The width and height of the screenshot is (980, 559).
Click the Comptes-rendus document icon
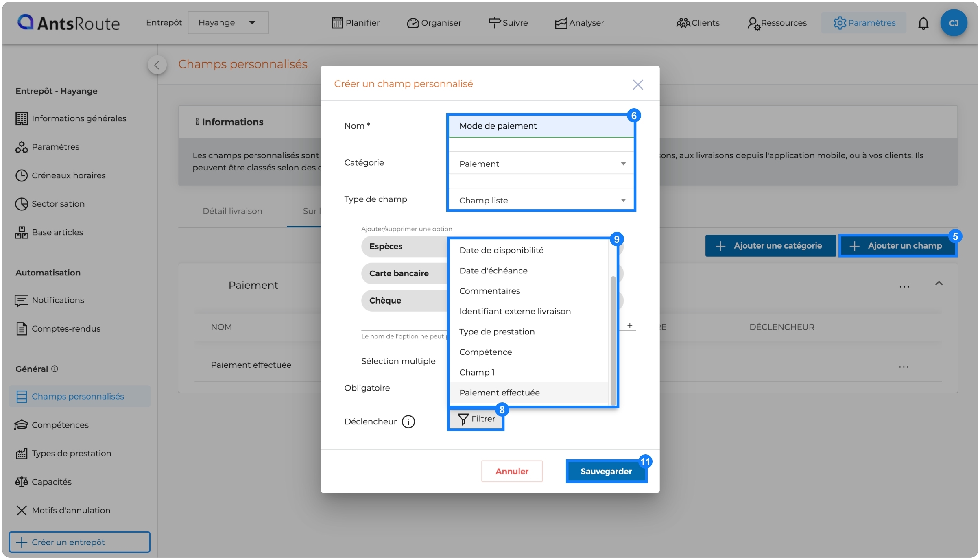coord(22,329)
